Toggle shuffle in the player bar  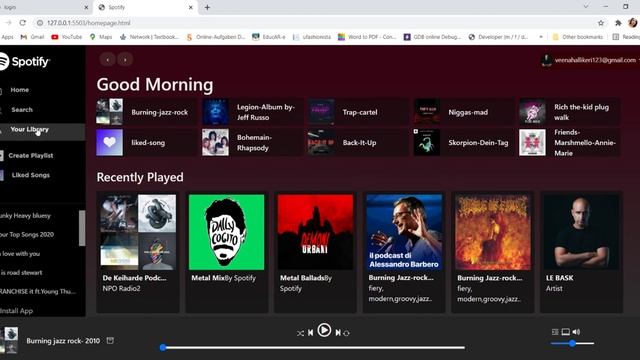point(300,333)
